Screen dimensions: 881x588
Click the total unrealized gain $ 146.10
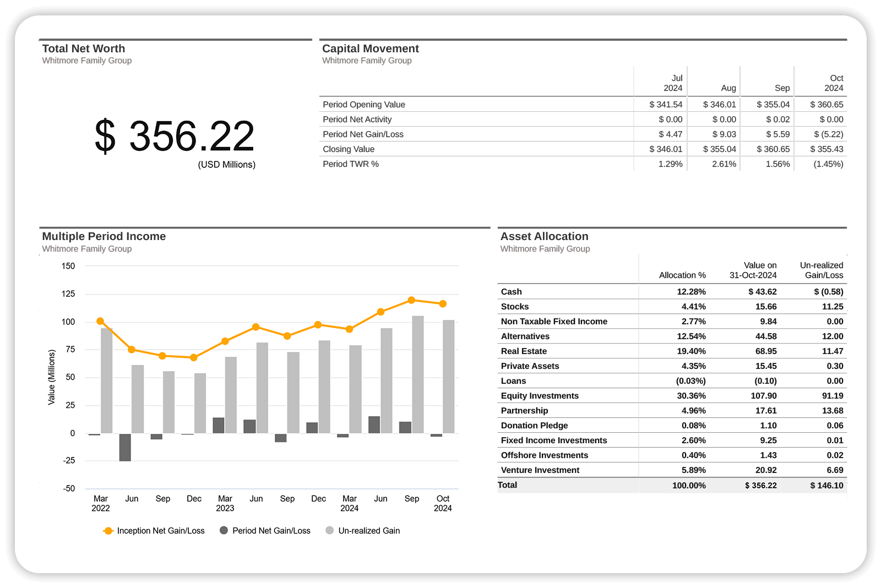(x=826, y=486)
